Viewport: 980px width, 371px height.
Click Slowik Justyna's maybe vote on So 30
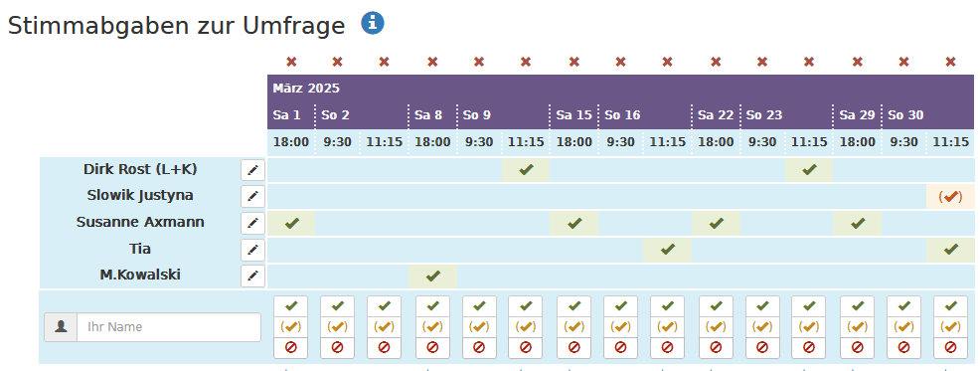click(950, 197)
